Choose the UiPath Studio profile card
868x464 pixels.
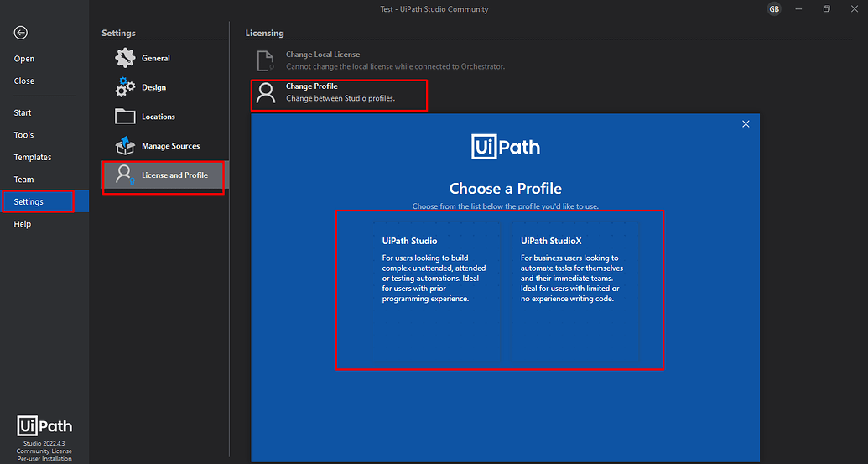point(436,292)
